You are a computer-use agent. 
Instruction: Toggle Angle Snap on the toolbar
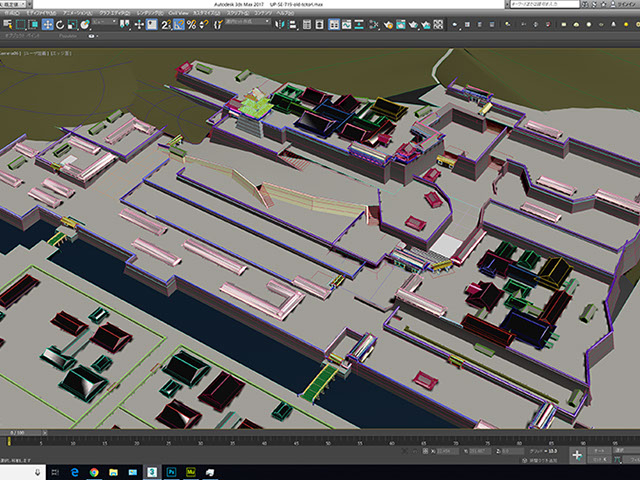(x=179, y=24)
